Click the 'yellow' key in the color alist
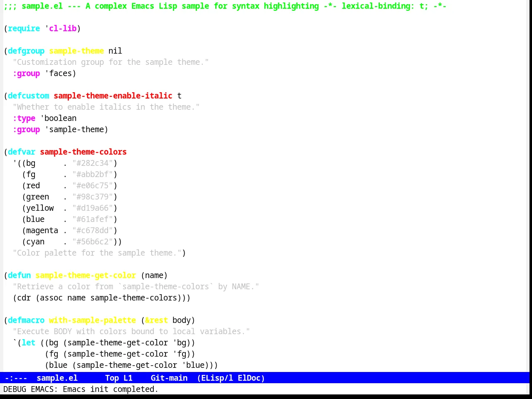The height and width of the screenshot is (399, 532). tap(40, 208)
